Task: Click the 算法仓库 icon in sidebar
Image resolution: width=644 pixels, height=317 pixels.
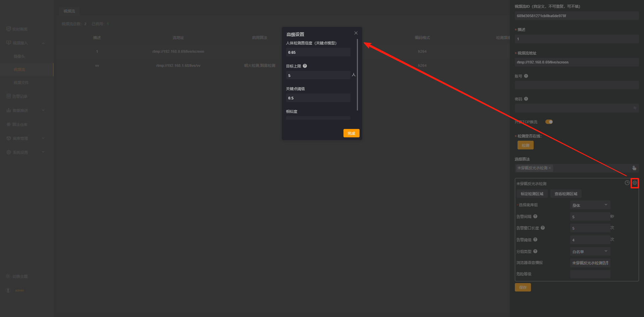Action: coord(9,124)
